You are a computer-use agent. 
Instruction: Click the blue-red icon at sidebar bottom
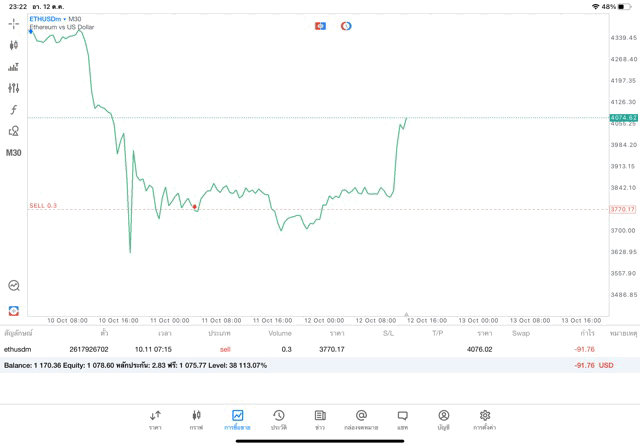click(x=13, y=311)
